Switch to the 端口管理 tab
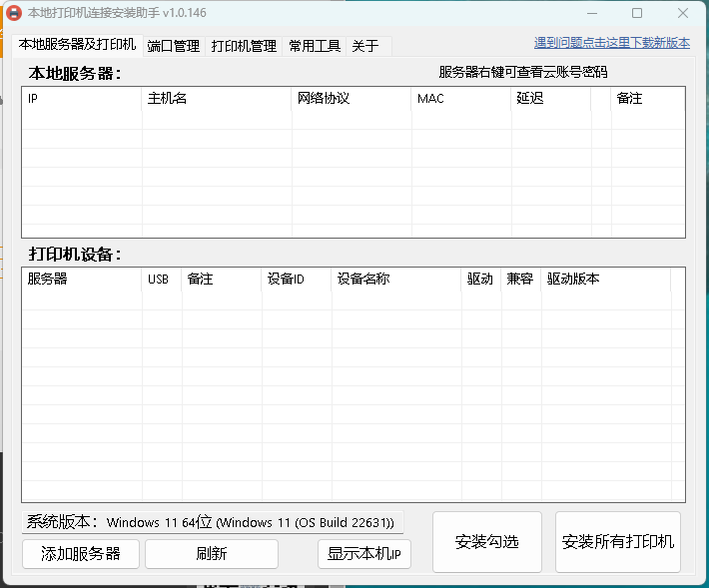 click(174, 46)
